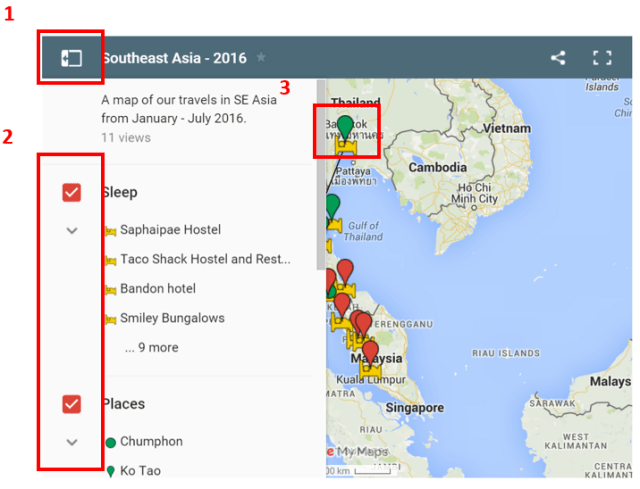Uncheck the Places layer checkbox
The image size is (640, 489).
coord(71,404)
